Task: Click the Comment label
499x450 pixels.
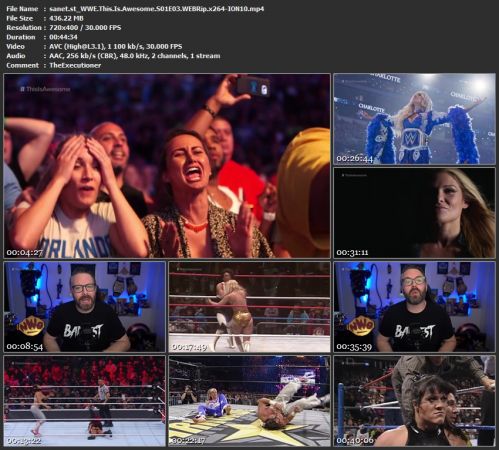Action: tap(22, 65)
